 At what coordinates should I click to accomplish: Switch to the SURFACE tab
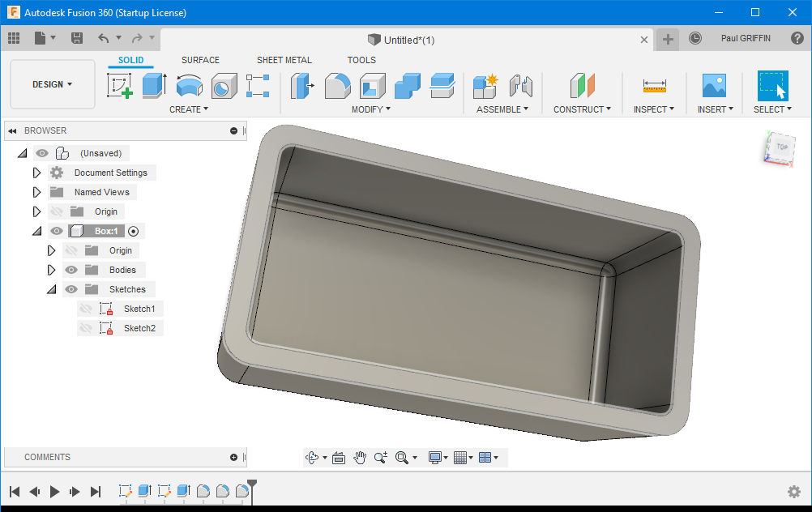tap(200, 60)
